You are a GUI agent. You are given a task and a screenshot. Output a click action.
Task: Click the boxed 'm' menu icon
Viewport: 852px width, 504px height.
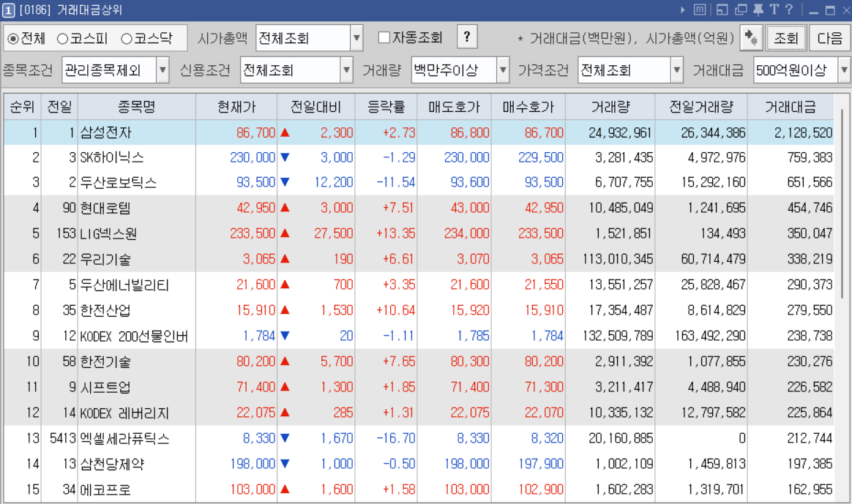click(700, 10)
